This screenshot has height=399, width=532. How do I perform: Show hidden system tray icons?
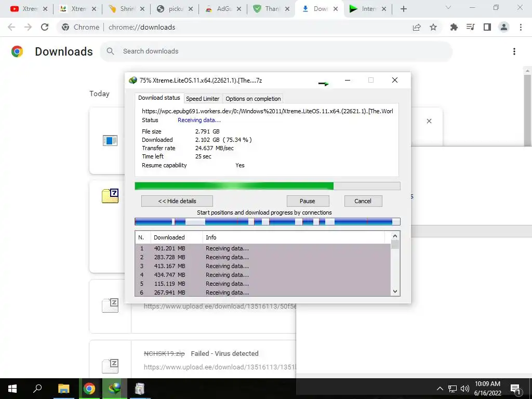[440, 389]
